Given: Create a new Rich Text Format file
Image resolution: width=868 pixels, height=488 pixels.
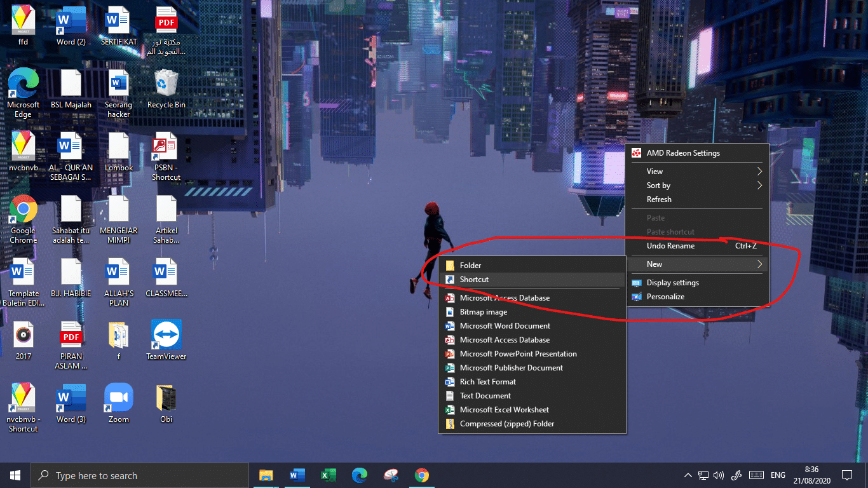Looking at the screenshot, I should coord(532,382).
